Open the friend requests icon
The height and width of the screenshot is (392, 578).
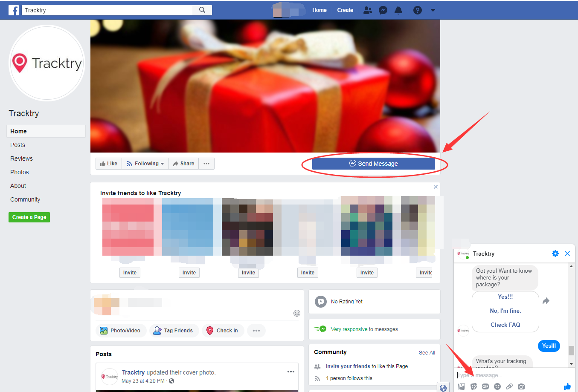(367, 10)
